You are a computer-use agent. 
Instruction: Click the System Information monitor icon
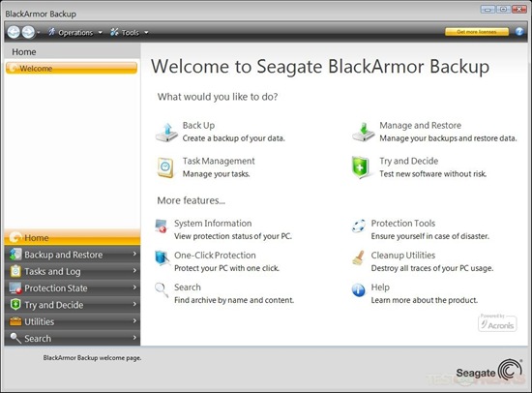tap(162, 226)
